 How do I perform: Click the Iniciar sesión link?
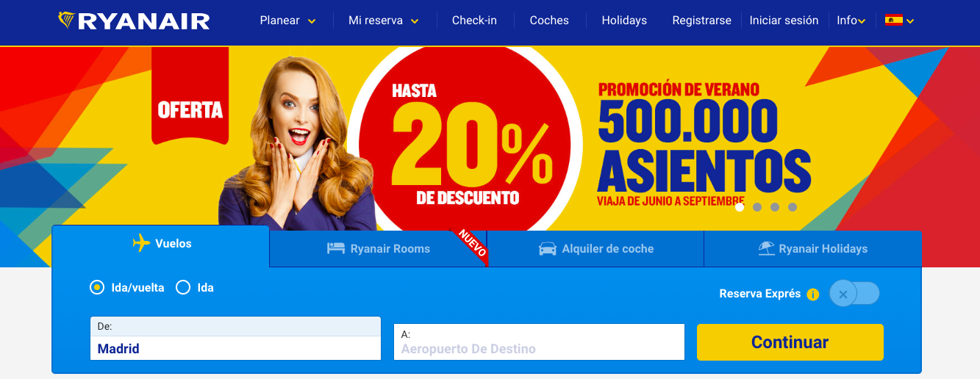(784, 21)
